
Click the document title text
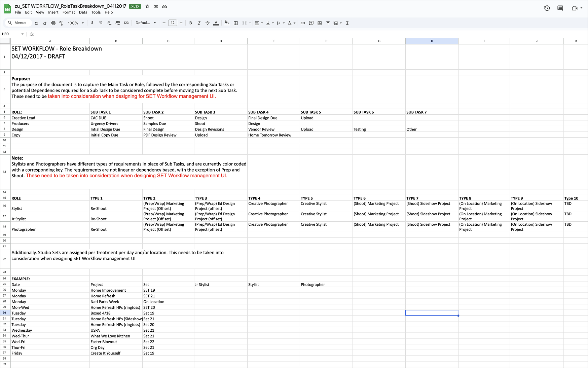point(70,6)
